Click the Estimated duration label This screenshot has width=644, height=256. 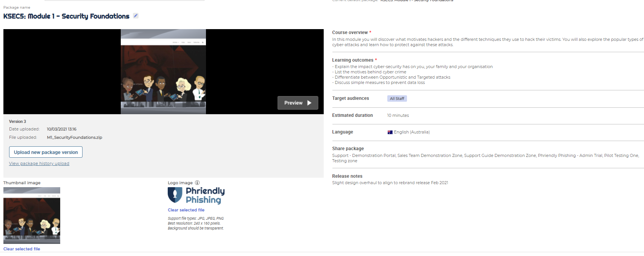(x=352, y=115)
